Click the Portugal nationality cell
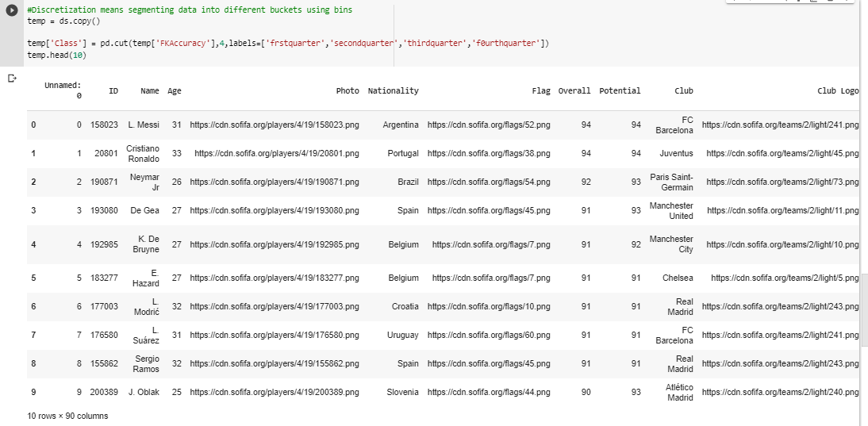Viewport: 868px width, 426px height. (403, 154)
